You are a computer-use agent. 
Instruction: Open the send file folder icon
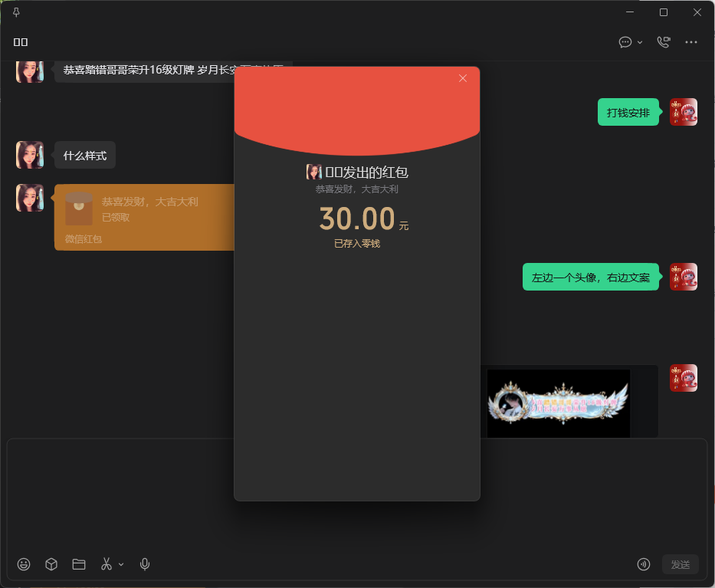[79, 564]
